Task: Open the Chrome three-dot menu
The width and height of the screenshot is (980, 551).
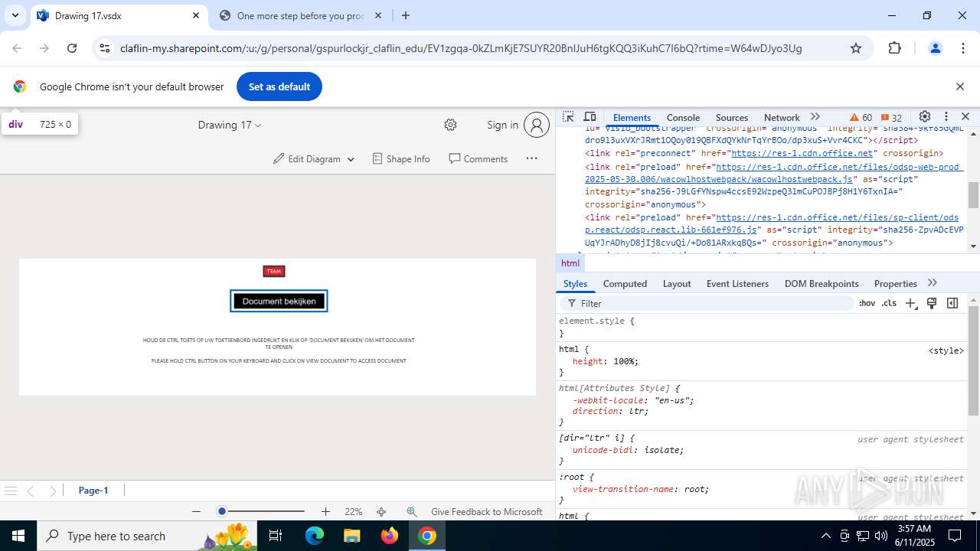Action: 963,48
